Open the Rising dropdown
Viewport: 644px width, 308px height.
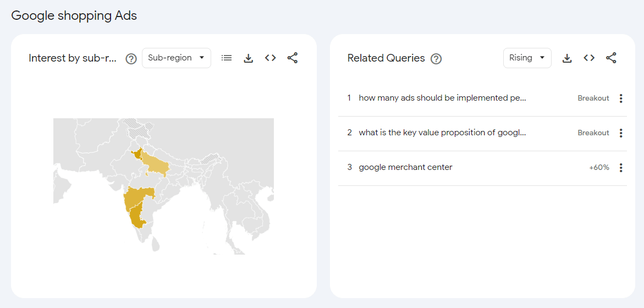click(x=527, y=58)
